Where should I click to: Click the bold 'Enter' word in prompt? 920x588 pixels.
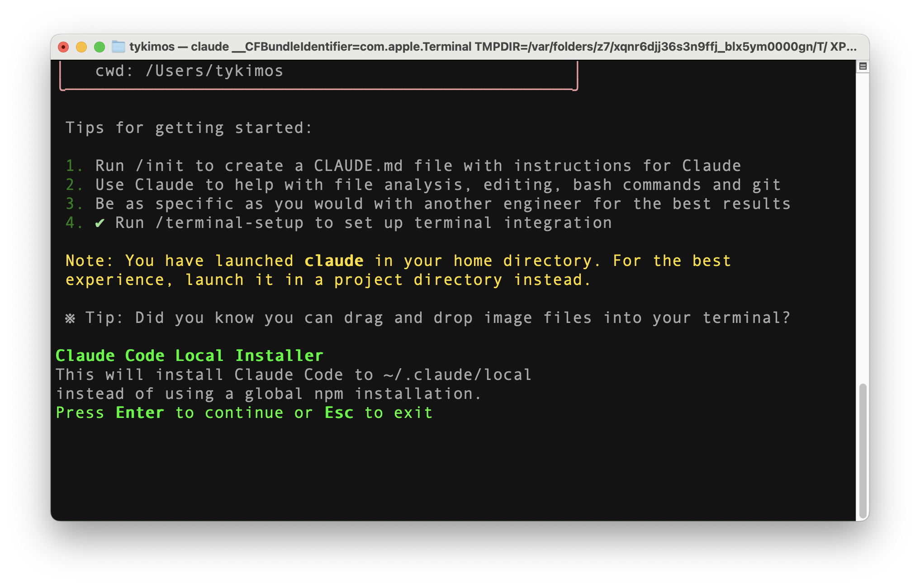140,413
